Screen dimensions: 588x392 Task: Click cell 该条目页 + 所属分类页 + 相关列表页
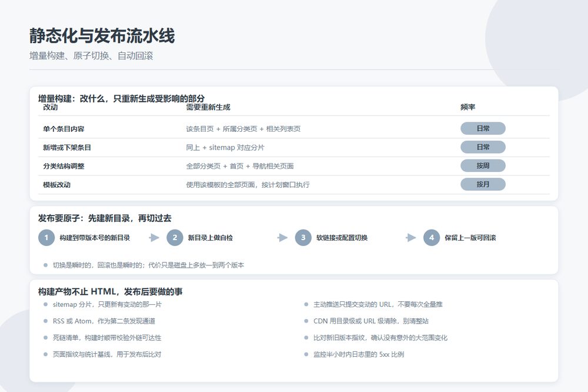point(243,129)
